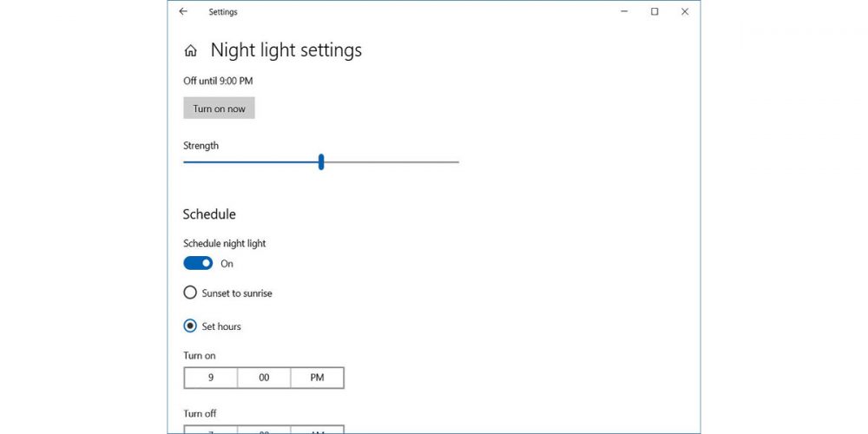Open the Turn on hour field showing 9

click(210, 378)
